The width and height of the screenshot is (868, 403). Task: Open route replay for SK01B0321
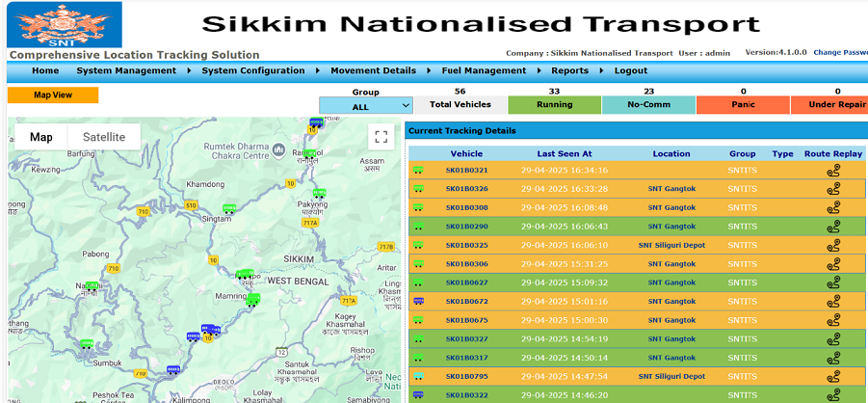[x=833, y=171]
